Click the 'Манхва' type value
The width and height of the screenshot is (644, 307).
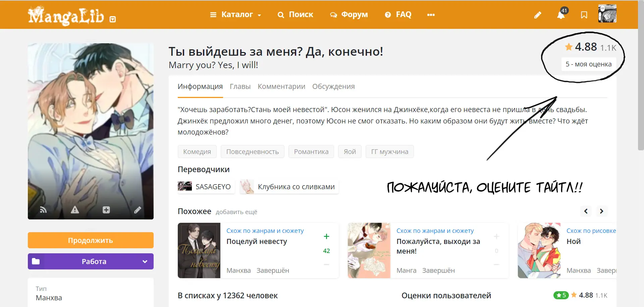pos(49,298)
